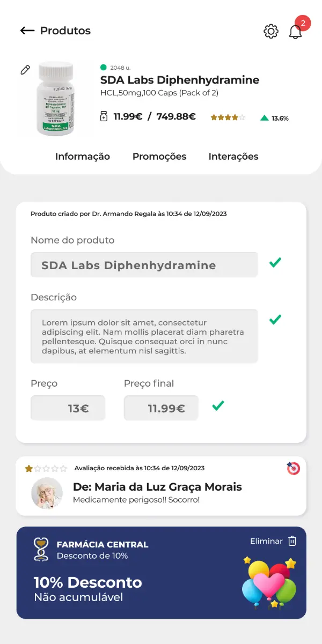This screenshot has height=644, width=322.
Task: Click the trash icon next to Eliminar
Action: pyautogui.click(x=292, y=541)
